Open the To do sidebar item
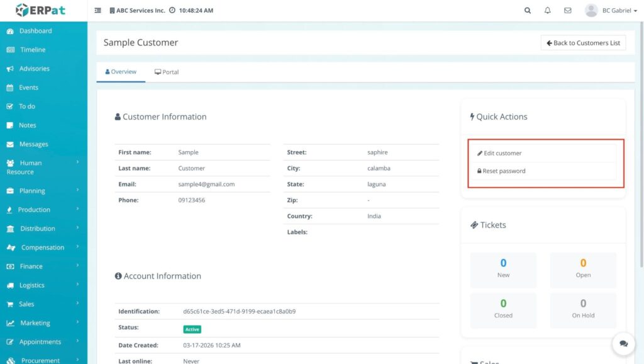 point(26,106)
